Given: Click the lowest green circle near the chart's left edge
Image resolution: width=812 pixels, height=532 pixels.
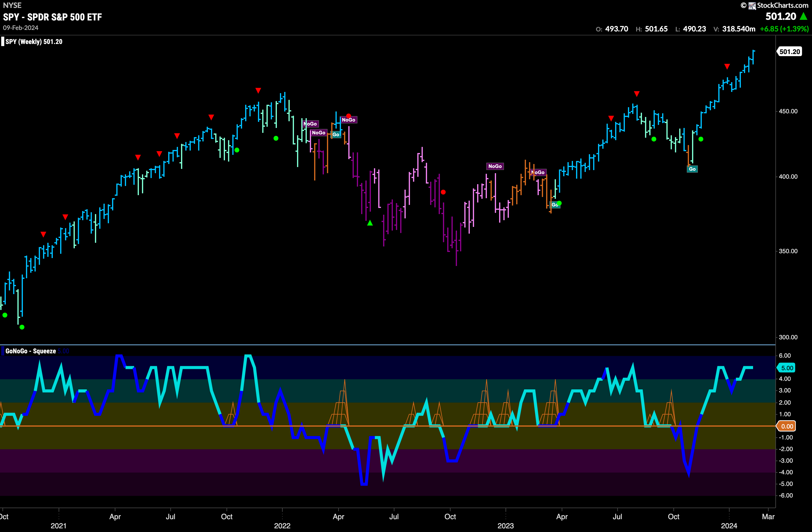Looking at the screenshot, I should pos(22,327).
